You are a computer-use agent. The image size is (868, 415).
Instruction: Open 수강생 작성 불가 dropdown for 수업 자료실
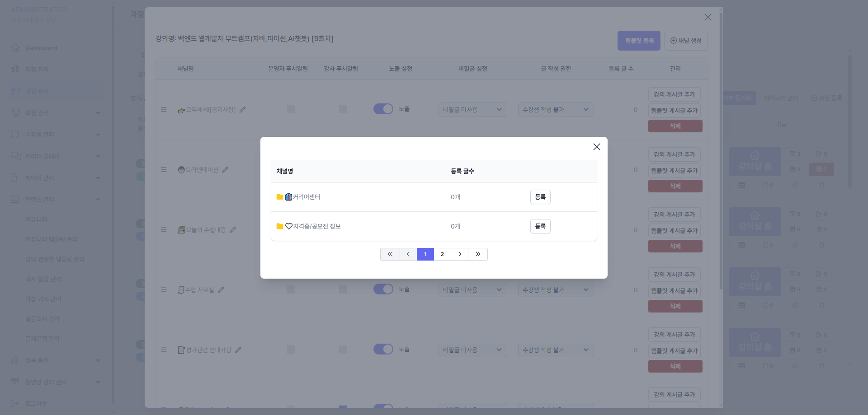click(556, 290)
